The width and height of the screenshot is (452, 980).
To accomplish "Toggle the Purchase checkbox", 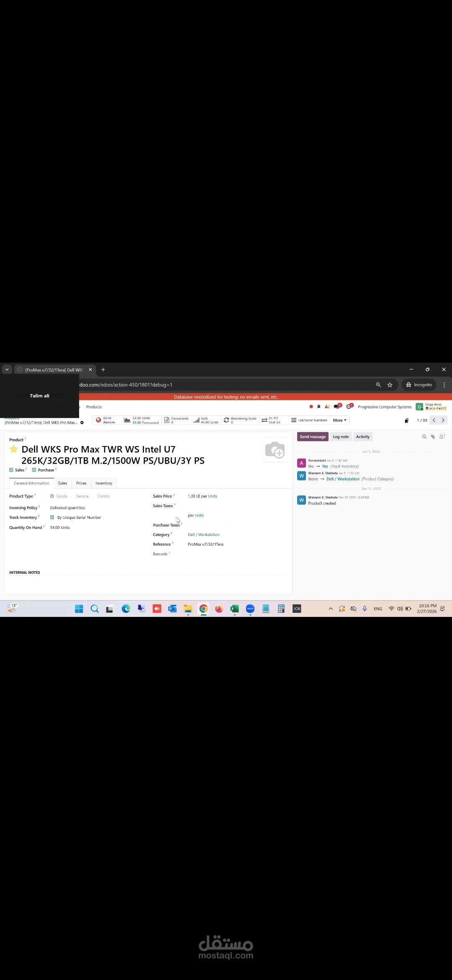I will click(x=34, y=470).
